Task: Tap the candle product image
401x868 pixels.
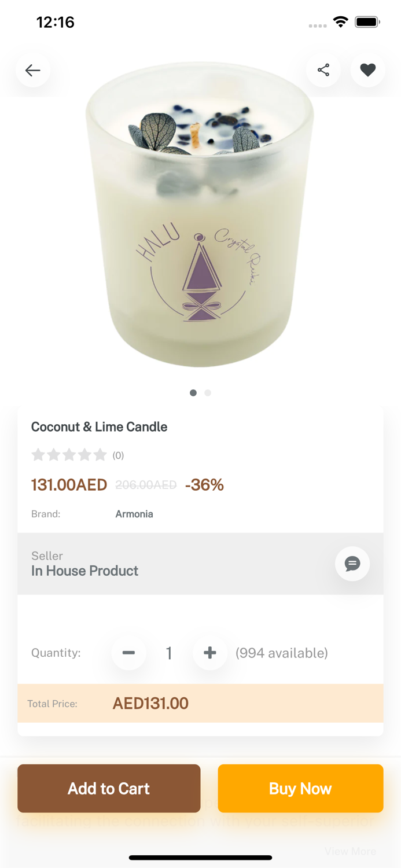Action: (200, 220)
